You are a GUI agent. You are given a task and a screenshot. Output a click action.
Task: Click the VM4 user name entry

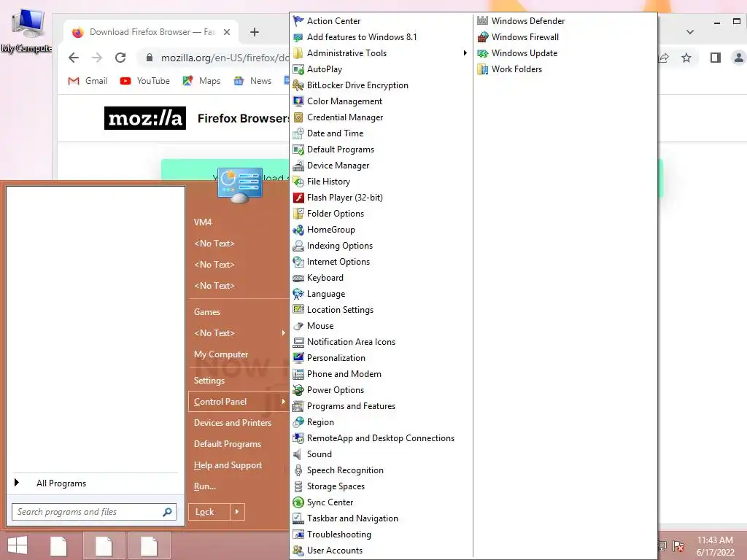pyautogui.click(x=203, y=222)
